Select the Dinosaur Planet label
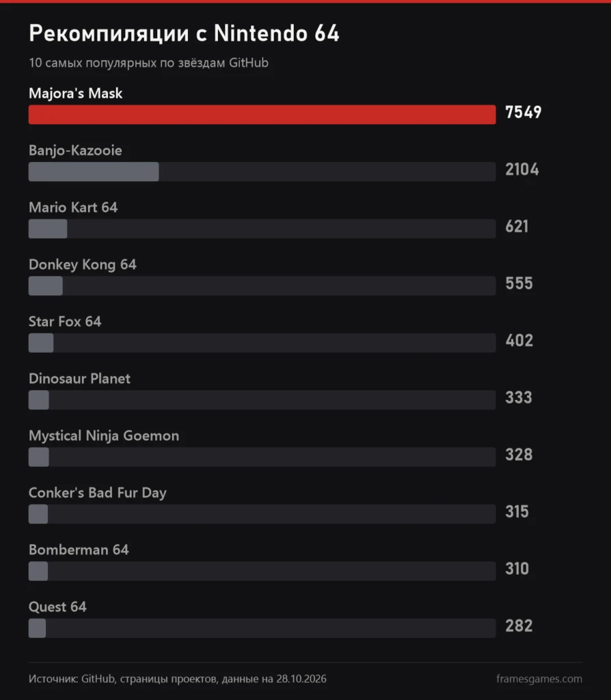Viewport: 611px width, 700px height. click(79, 379)
